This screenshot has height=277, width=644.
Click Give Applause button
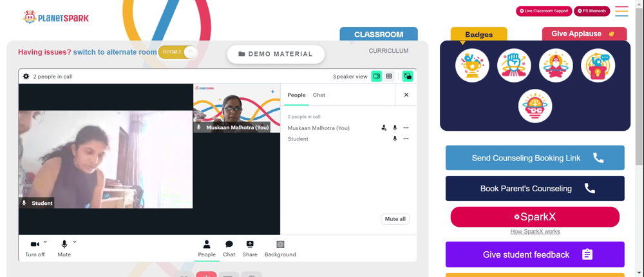[584, 34]
